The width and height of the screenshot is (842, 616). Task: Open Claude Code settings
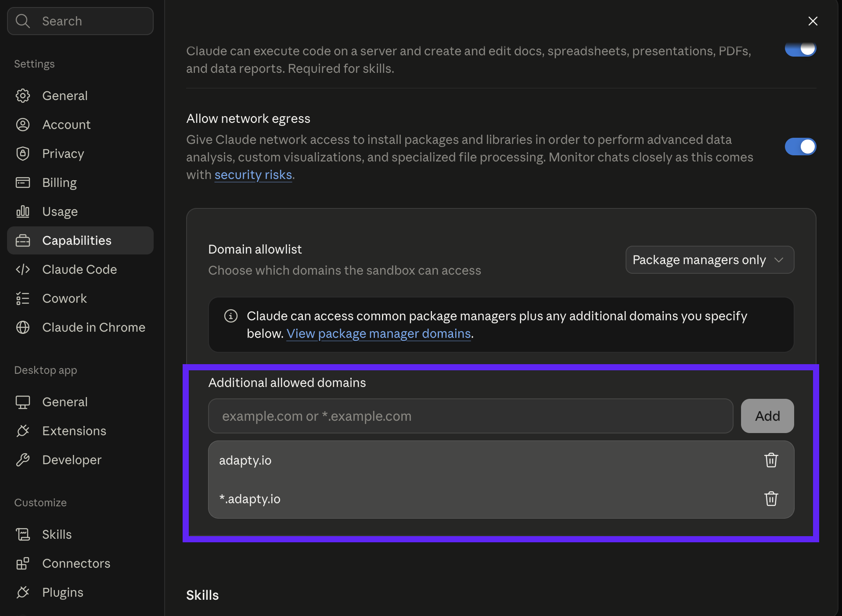[x=80, y=269]
